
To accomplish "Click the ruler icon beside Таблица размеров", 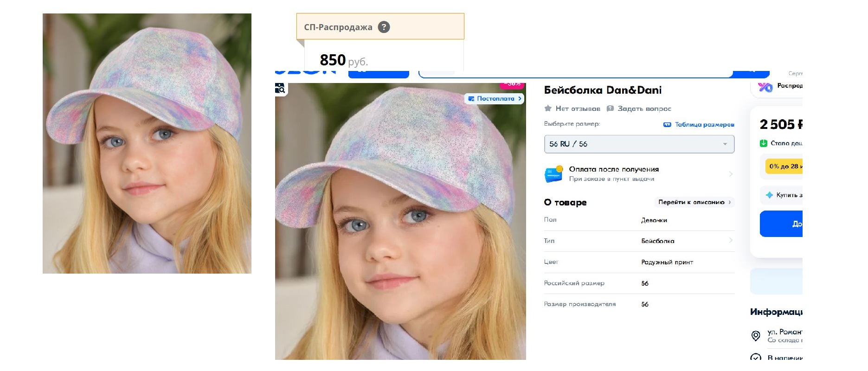I will click(x=667, y=124).
